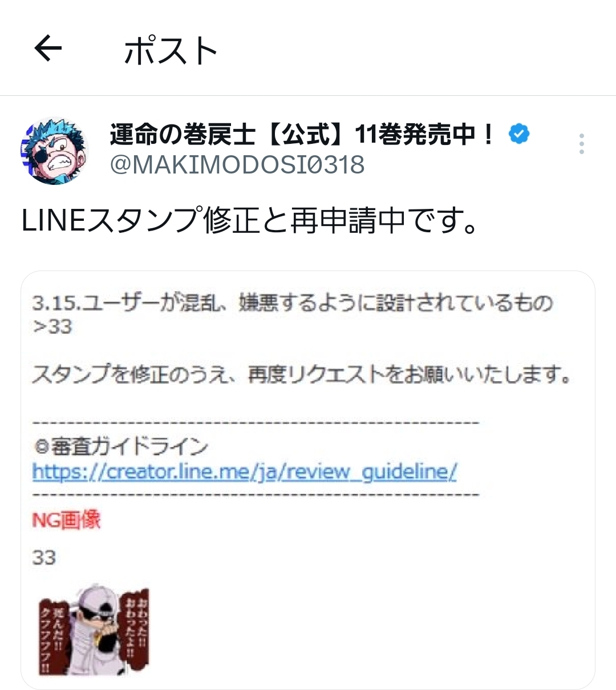Tap the ポスト header title

pyautogui.click(x=171, y=50)
